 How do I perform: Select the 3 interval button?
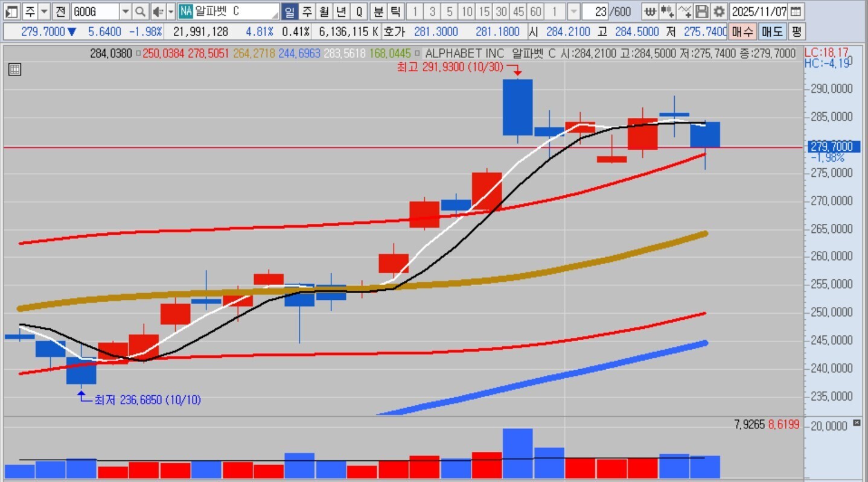coord(432,11)
